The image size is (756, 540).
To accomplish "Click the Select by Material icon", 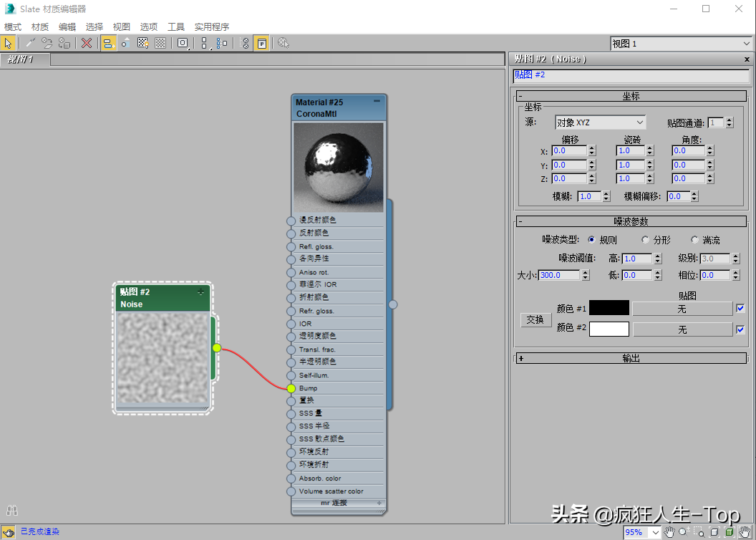I will tap(283, 43).
